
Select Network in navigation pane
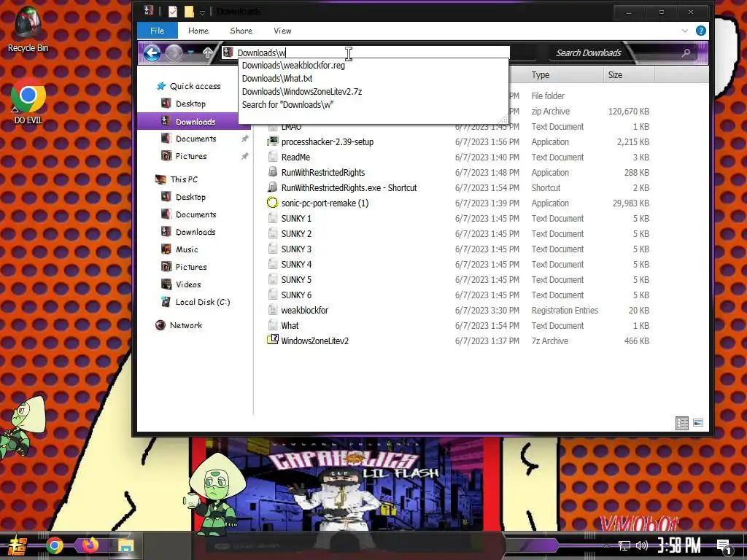pyautogui.click(x=186, y=325)
